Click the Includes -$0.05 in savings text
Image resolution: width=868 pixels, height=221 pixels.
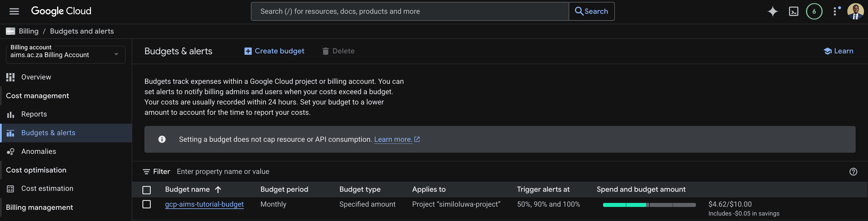pyautogui.click(x=744, y=214)
